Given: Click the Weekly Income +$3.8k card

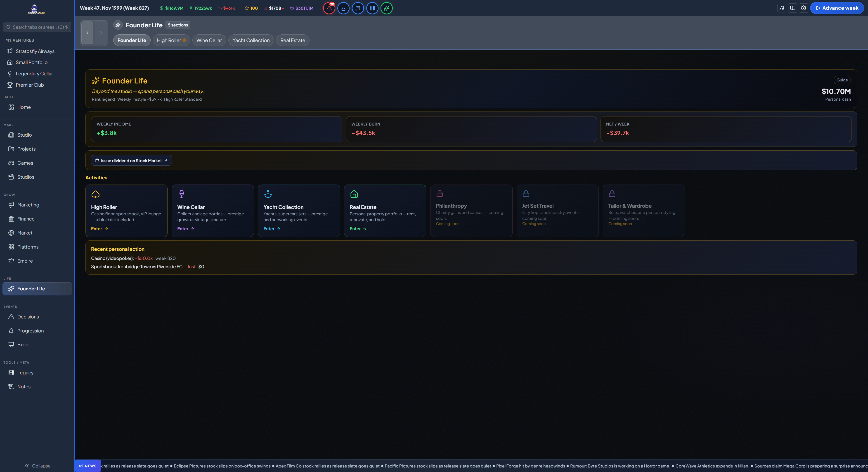Looking at the screenshot, I should (217, 129).
